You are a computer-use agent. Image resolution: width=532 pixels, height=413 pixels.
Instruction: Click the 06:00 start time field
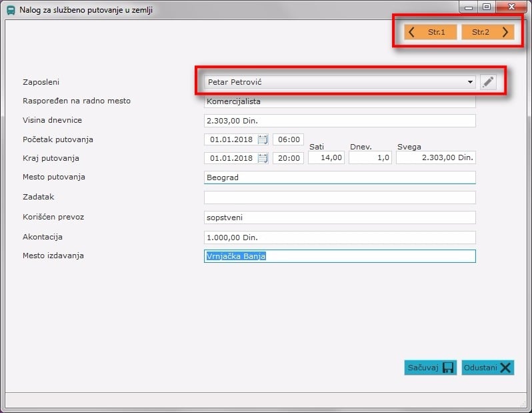(x=289, y=139)
